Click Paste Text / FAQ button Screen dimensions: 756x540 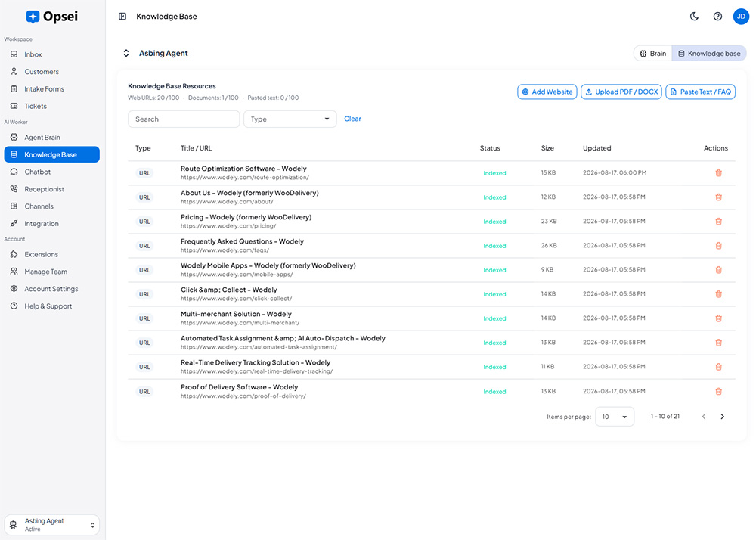[x=701, y=92]
